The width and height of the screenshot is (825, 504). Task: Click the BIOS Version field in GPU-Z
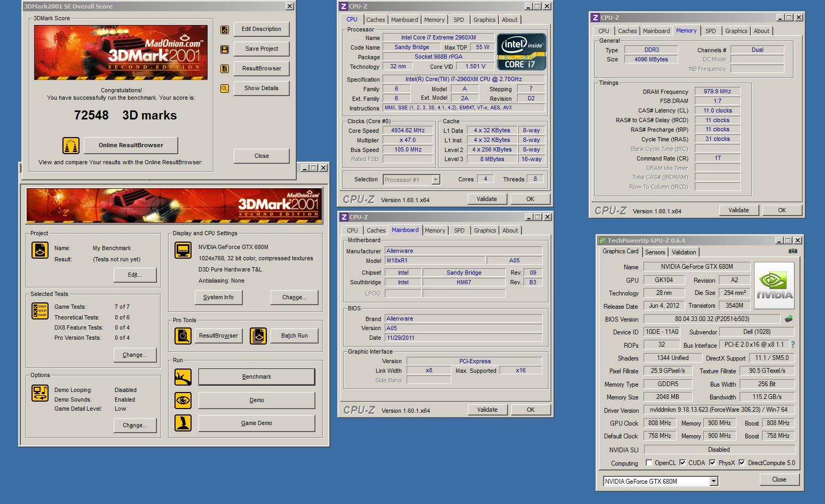click(x=712, y=319)
